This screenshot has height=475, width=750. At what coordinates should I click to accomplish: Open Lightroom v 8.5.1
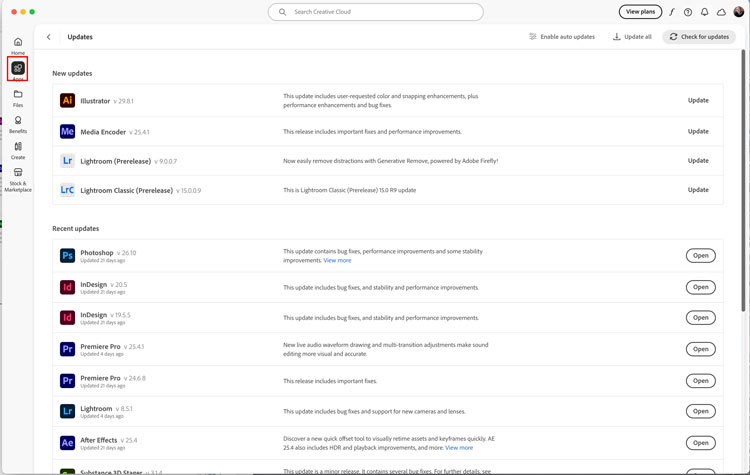[x=700, y=411]
